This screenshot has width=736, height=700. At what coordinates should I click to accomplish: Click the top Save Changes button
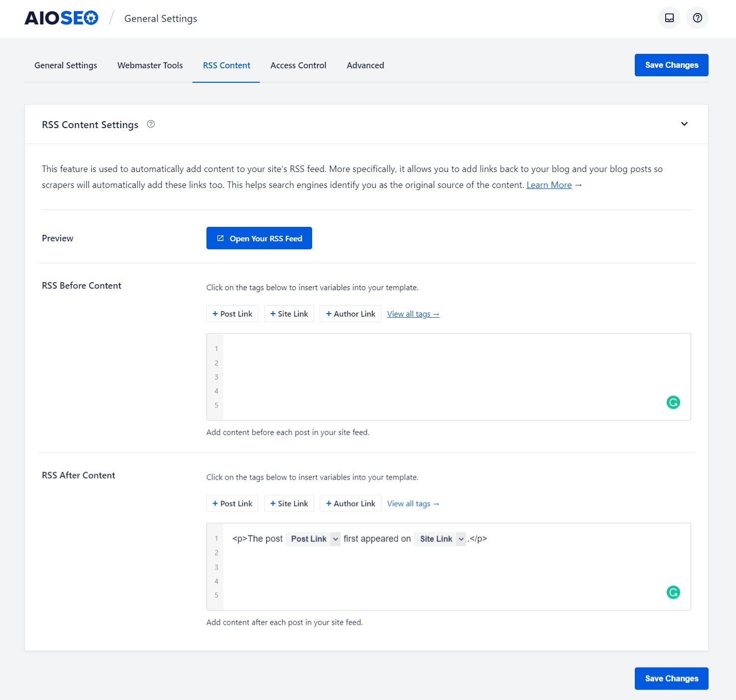click(x=671, y=65)
